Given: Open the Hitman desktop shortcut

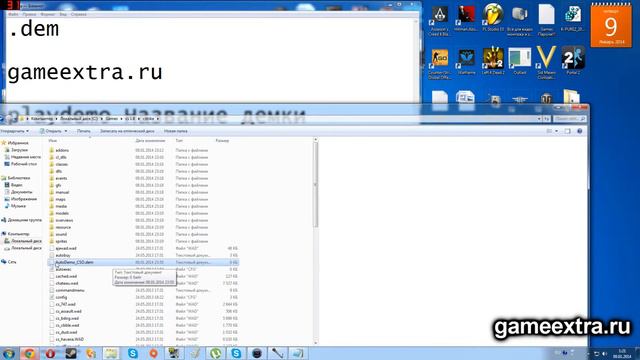Looking at the screenshot, I should (x=466, y=18).
